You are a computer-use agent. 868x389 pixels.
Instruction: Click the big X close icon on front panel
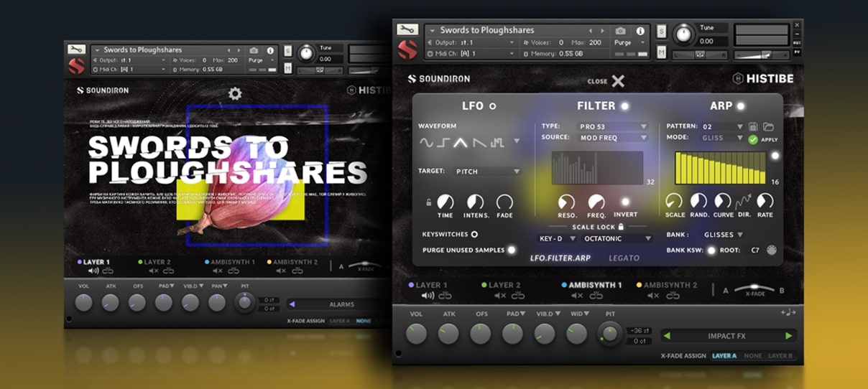(x=618, y=81)
